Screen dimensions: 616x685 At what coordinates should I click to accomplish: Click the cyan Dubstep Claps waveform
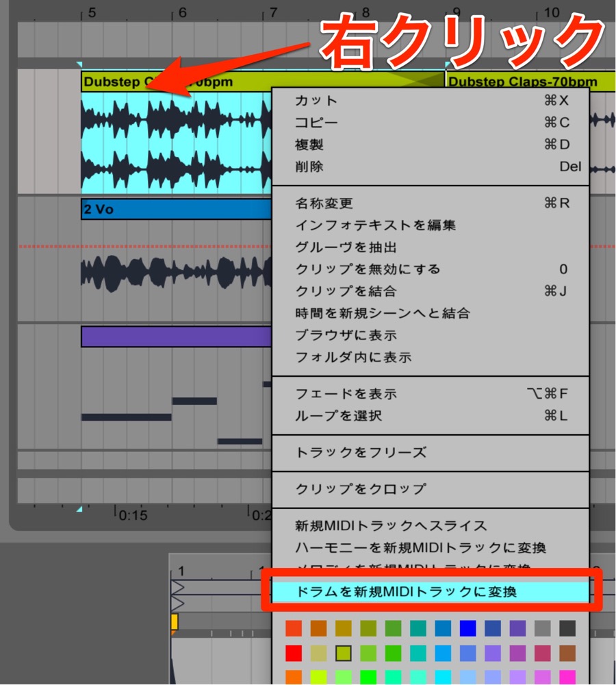(177, 143)
